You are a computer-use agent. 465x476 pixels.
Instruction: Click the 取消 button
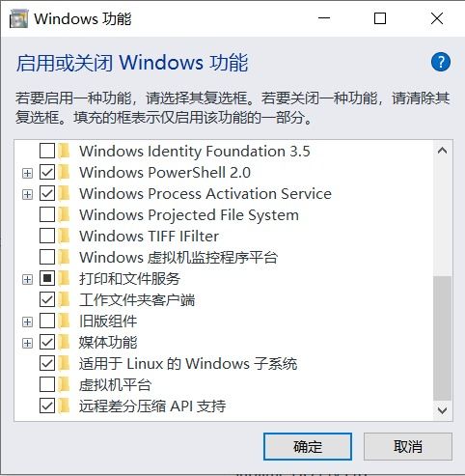(x=408, y=446)
